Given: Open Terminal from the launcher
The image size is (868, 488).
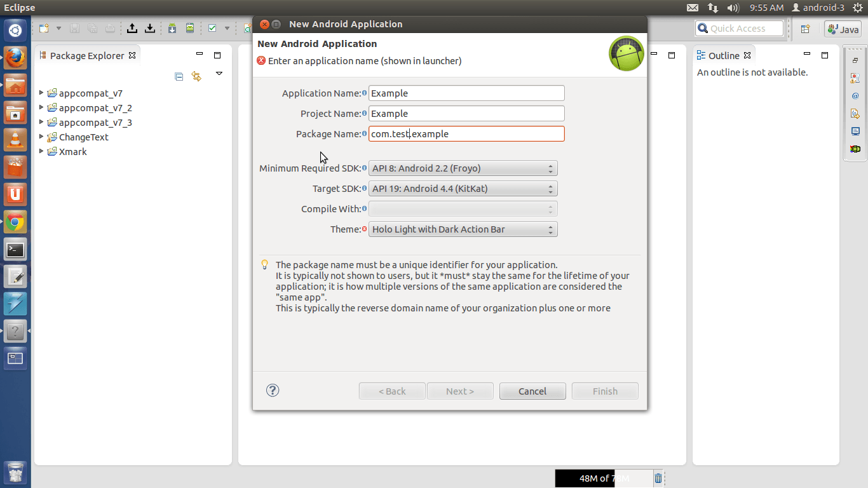Looking at the screenshot, I should [15, 250].
